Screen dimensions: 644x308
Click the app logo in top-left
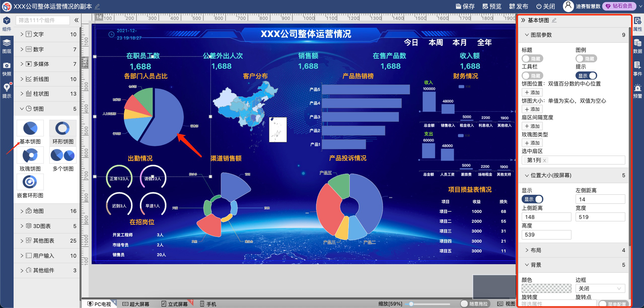7,6
